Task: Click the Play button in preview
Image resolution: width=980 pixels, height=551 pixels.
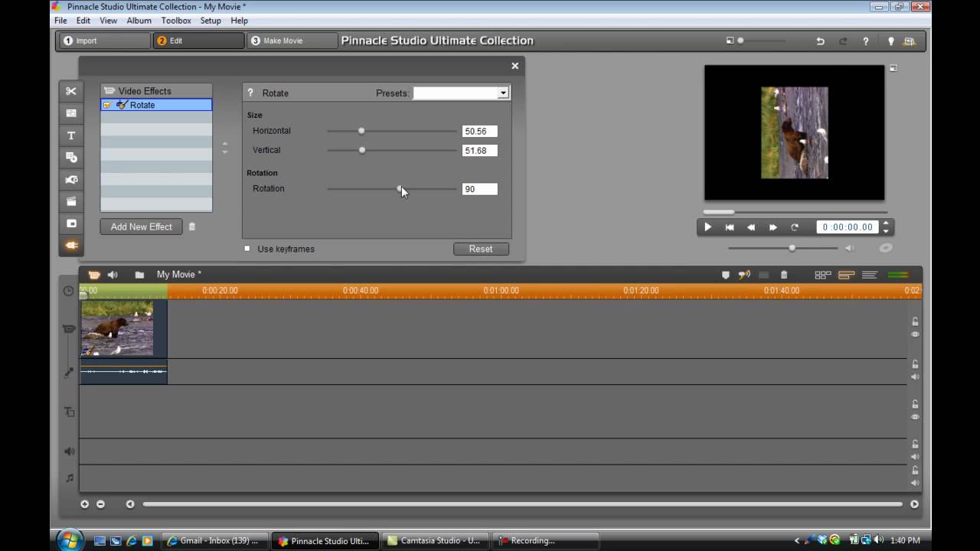Action: coord(707,227)
